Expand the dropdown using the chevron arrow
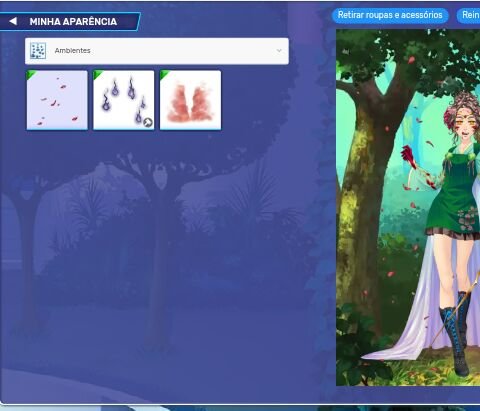The width and height of the screenshot is (480, 411). [279, 51]
